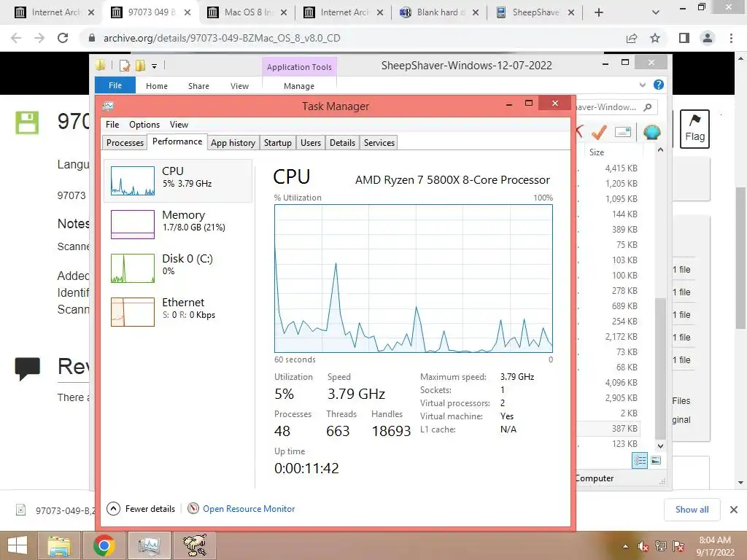The height and width of the screenshot is (560, 747).
Task: Switch to Mac OS 8 browser tab
Action: click(248, 12)
